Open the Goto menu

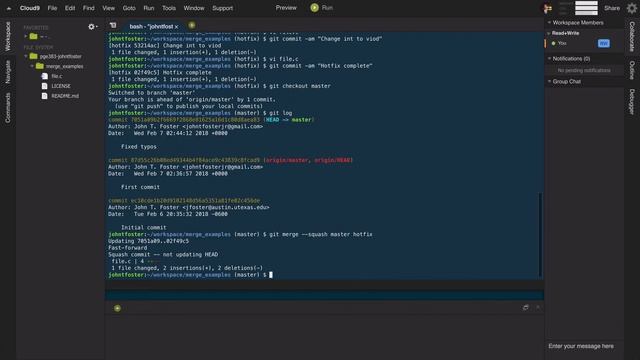[129, 8]
